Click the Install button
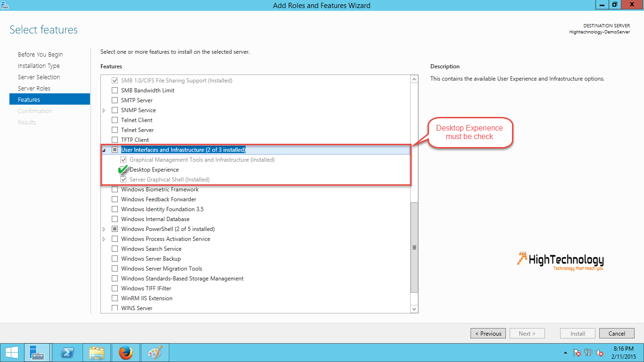This screenshot has height=362, width=644. coord(578,333)
